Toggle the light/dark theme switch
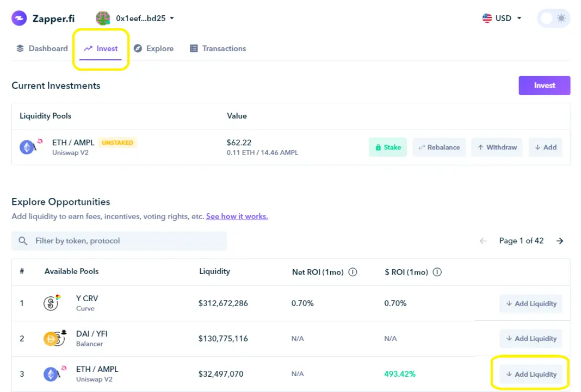The width and height of the screenshot is (581, 392). click(554, 18)
